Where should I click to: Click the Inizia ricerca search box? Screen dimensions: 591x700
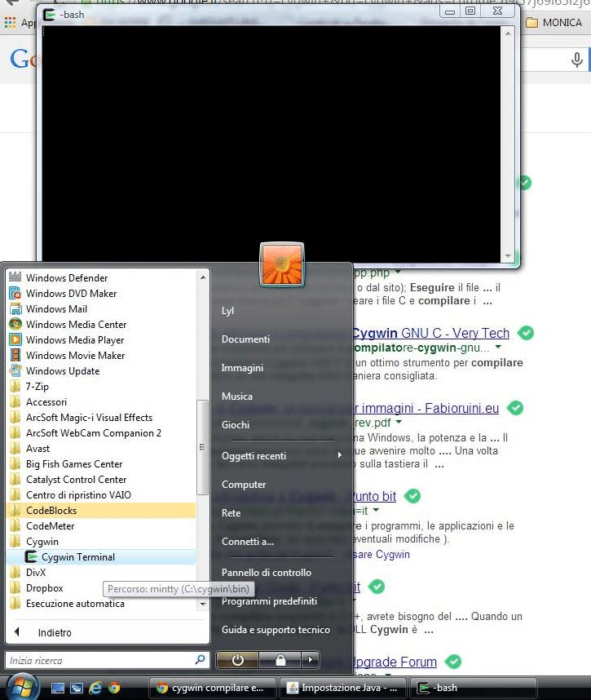(x=100, y=660)
